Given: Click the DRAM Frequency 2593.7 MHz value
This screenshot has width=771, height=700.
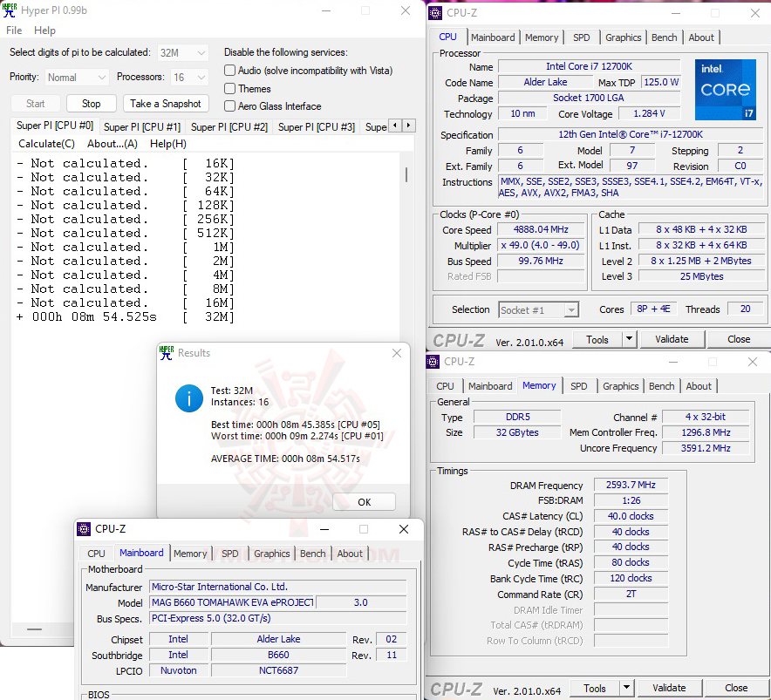Looking at the screenshot, I should click(x=631, y=485).
